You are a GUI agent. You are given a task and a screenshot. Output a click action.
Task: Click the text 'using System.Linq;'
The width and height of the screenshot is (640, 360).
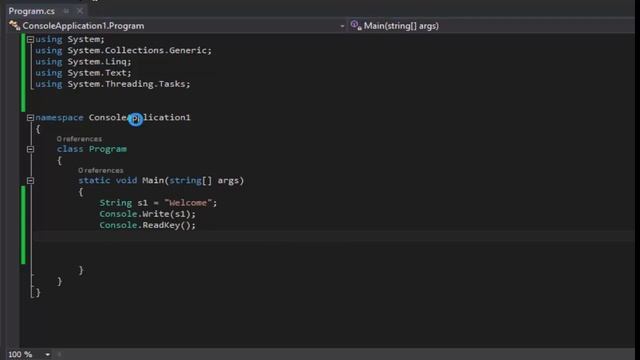coord(83,62)
